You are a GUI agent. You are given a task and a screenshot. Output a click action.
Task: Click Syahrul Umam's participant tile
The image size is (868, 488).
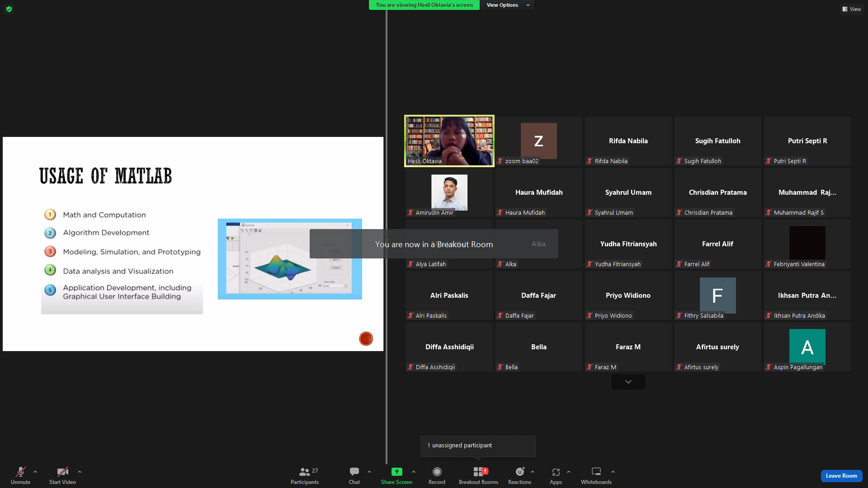pos(628,192)
